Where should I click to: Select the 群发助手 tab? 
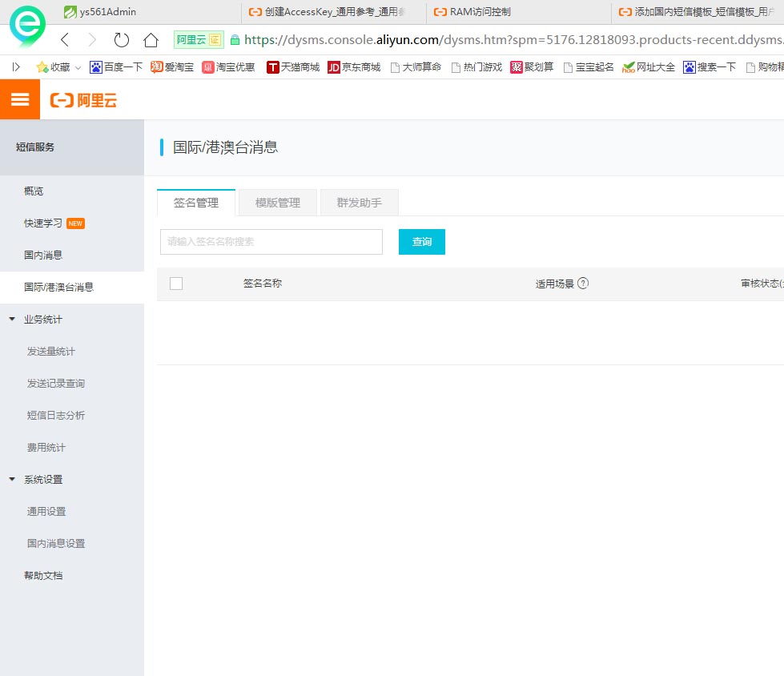[360, 203]
